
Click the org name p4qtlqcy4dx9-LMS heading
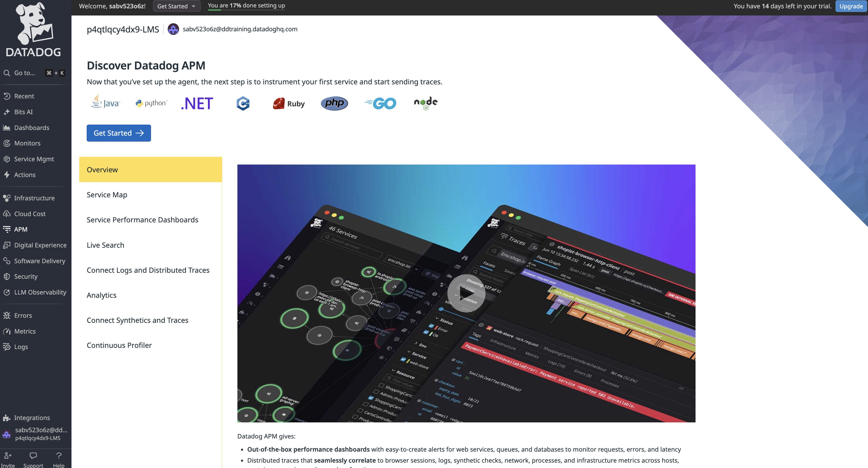(x=123, y=29)
